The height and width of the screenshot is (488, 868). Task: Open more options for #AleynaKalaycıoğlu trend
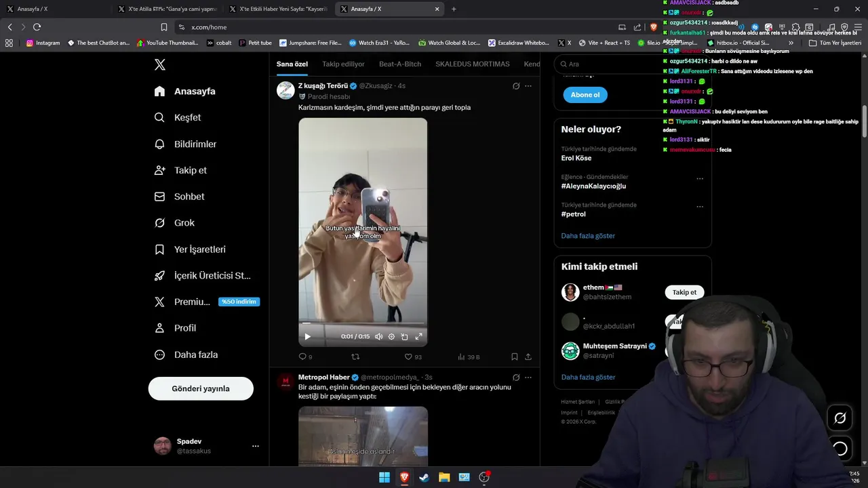[x=700, y=179]
